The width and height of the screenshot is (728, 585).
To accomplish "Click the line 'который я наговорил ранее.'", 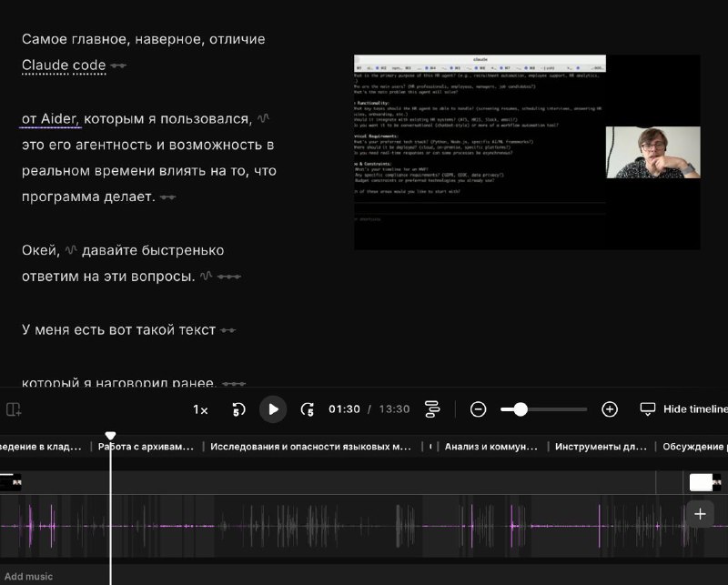I will coord(119,383).
